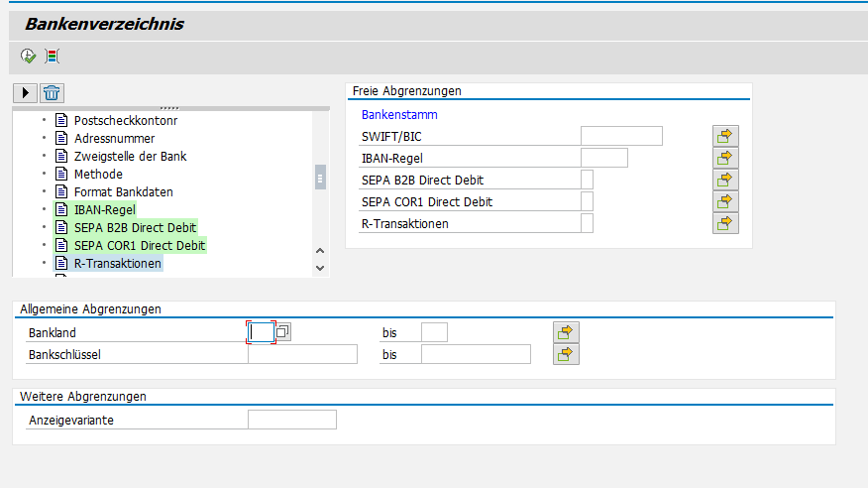Screen dimensions: 868x488
Task: Click the Anzeigevariante input field
Action: coord(291,421)
